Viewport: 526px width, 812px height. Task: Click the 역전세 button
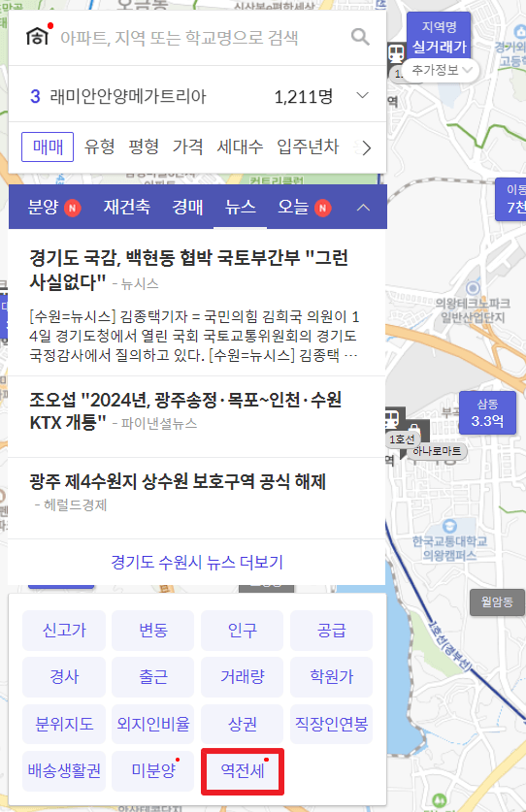point(242,770)
